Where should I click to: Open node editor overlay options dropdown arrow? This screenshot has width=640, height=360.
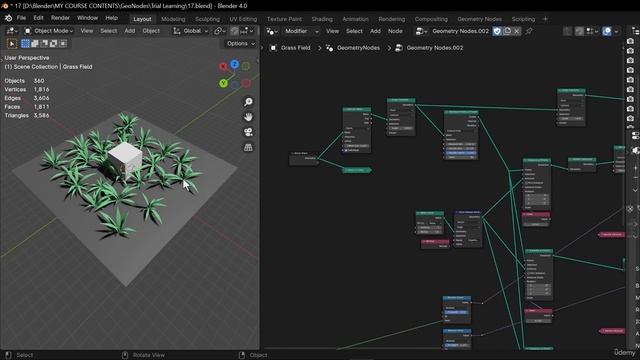(x=616, y=31)
